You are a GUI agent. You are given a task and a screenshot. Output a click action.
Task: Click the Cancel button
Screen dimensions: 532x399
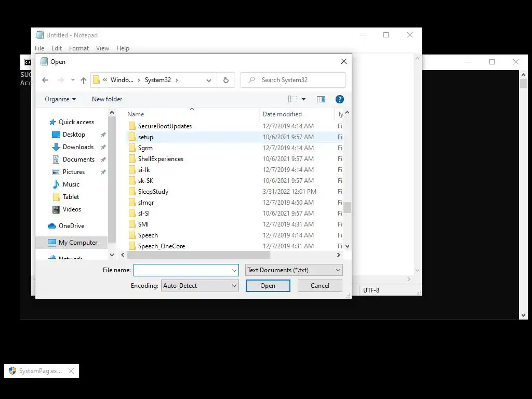pyautogui.click(x=320, y=286)
